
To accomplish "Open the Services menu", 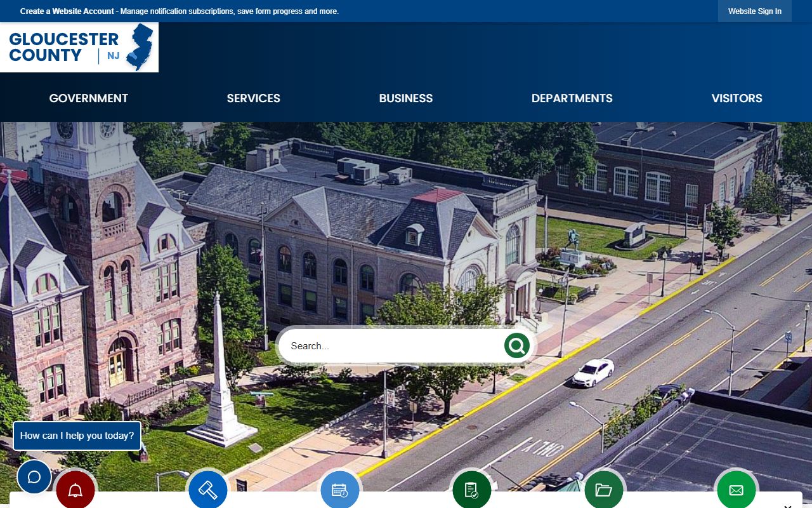I will tap(254, 98).
